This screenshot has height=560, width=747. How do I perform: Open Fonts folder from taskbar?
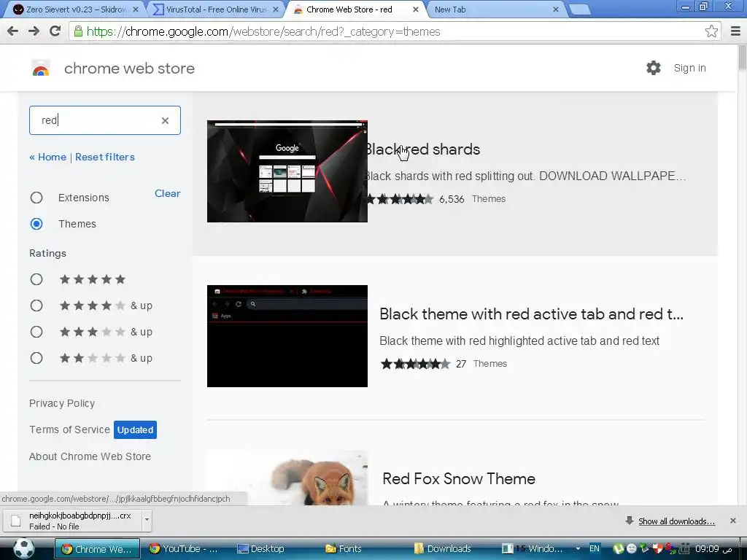tap(344, 548)
